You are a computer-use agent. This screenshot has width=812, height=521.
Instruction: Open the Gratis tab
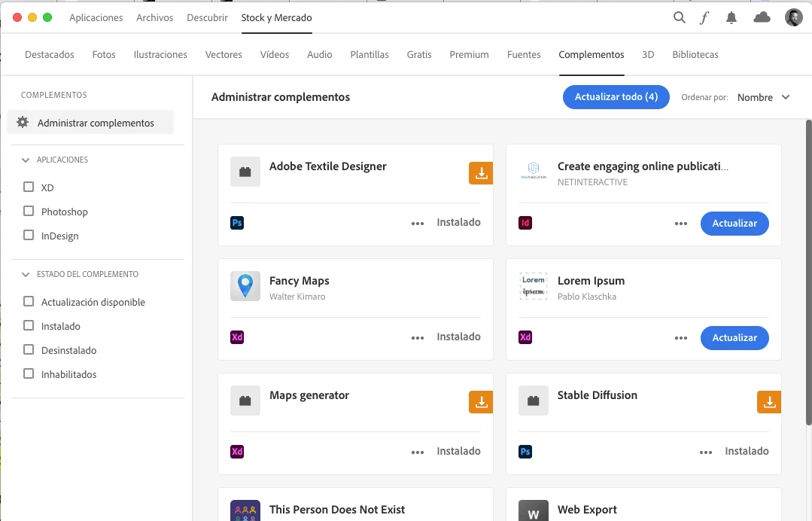tap(419, 54)
